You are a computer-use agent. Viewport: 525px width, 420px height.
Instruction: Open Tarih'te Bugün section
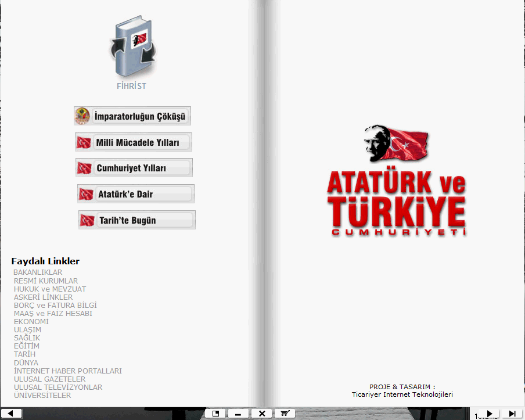click(137, 220)
